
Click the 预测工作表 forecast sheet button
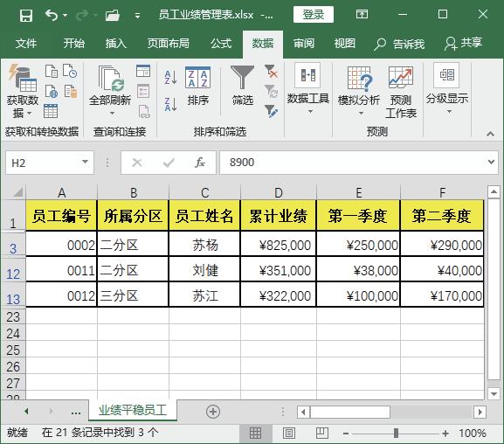click(401, 93)
